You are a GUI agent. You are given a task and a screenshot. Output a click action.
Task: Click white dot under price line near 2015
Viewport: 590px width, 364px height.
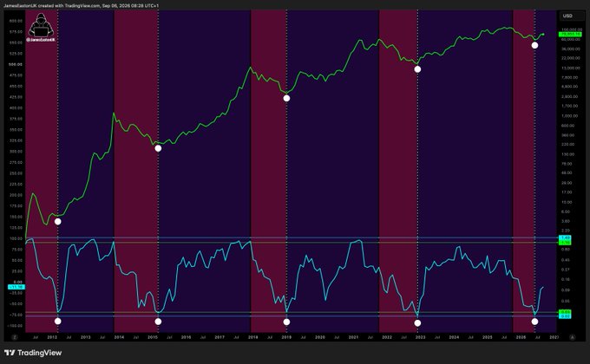point(158,148)
